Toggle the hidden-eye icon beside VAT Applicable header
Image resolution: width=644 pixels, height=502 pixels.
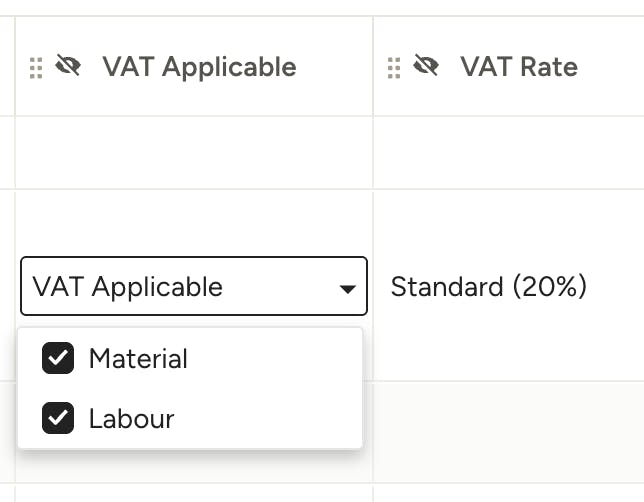point(68,65)
